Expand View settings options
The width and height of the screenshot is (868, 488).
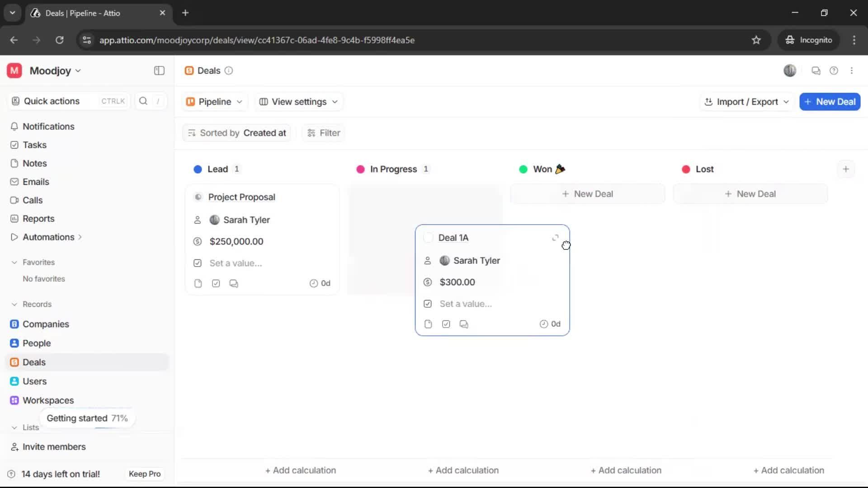pyautogui.click(x=298, y=102)
